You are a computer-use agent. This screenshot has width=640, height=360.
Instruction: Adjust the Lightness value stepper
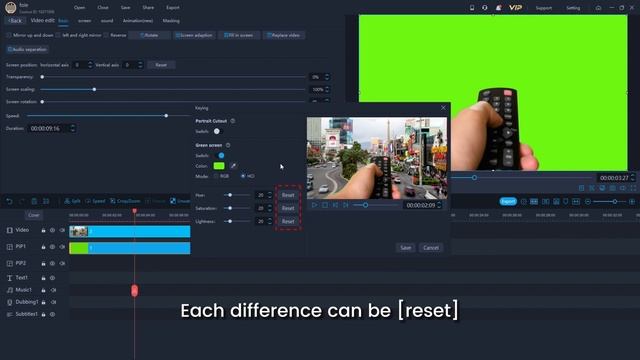tap(269, 221)
